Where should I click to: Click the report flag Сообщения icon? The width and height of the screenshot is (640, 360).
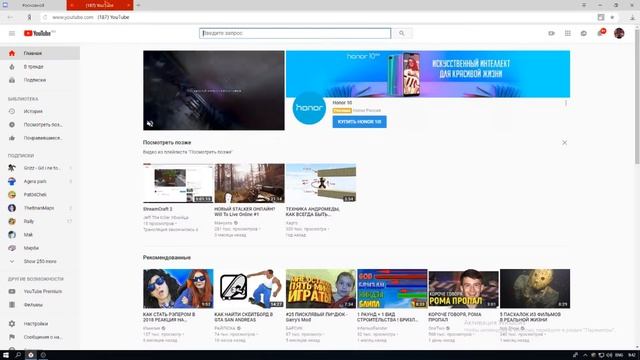coord(12,337)
